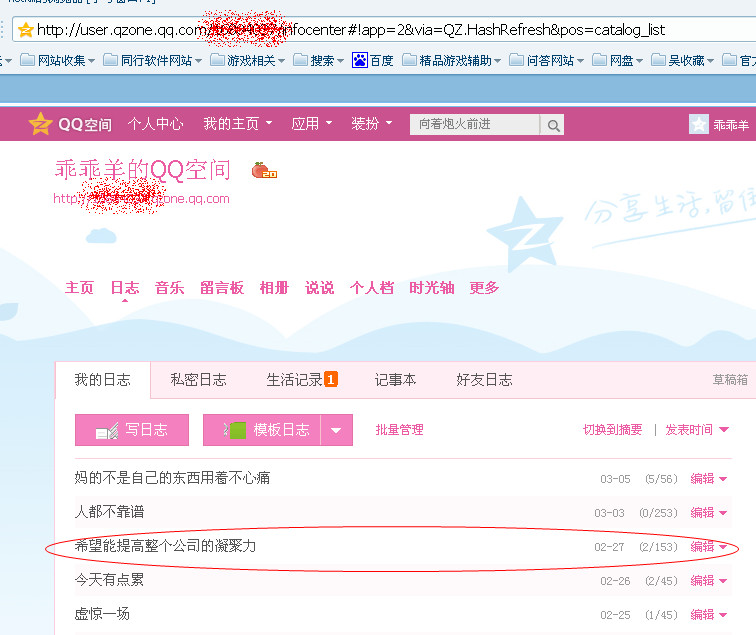756x635 pixels.
Task: Click the 生活记录 notification badge 1
Action: (x=331, y=379)
